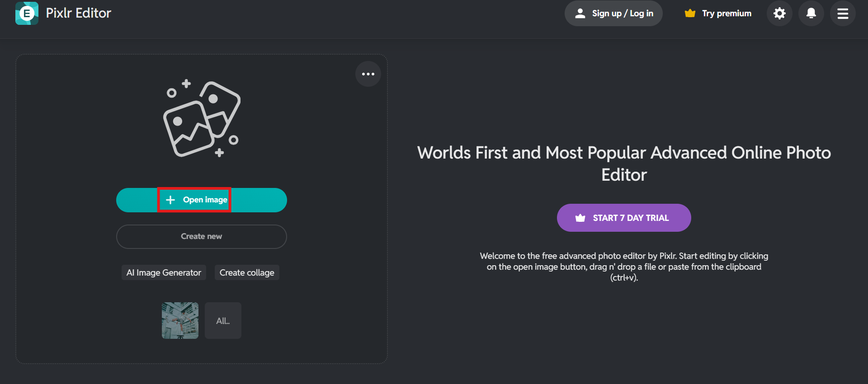Open the Try premium link
This screenshot has height=384, width=868.
[x=726, y=14]
